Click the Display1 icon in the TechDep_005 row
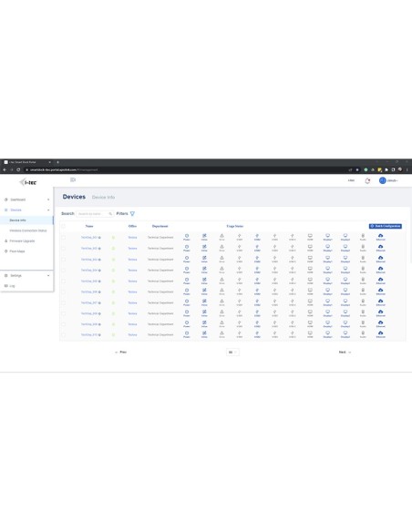 pos(327,280)
